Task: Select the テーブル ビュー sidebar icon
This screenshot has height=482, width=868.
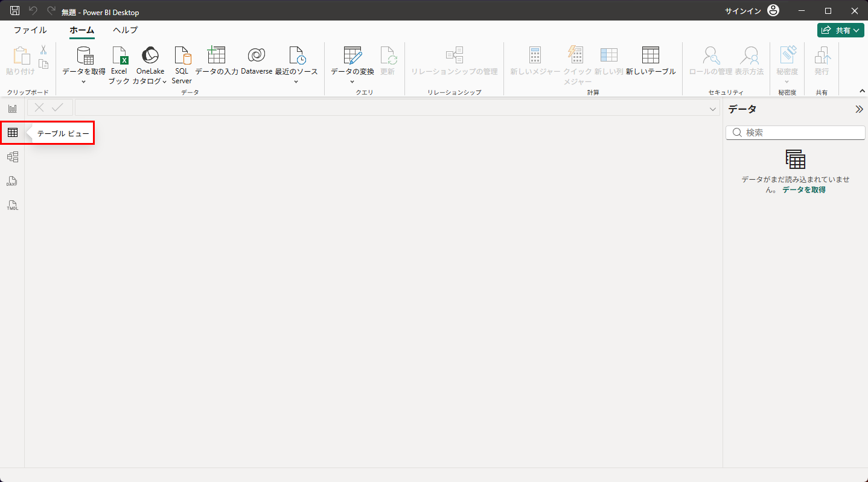Action: [13, 133]
